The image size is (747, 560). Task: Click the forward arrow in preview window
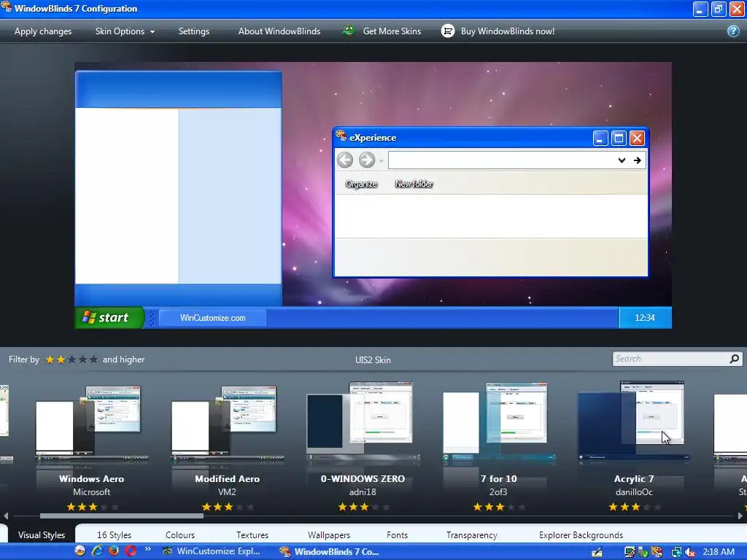[367, 160]
